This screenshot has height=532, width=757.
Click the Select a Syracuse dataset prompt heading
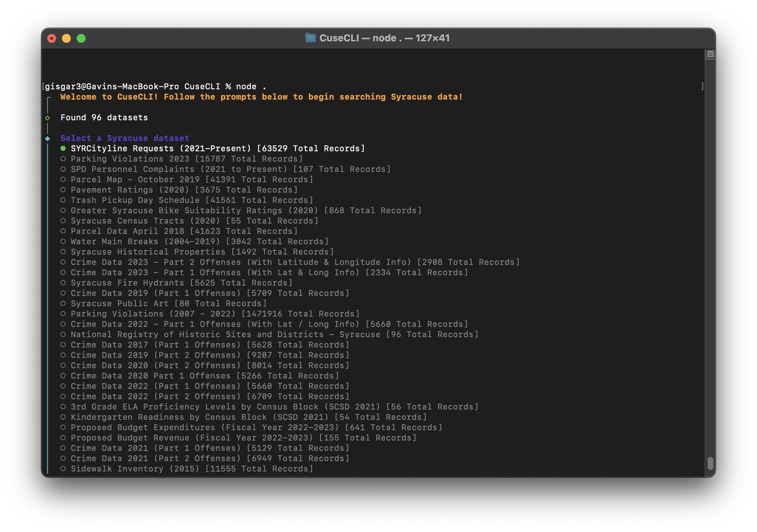125,138
